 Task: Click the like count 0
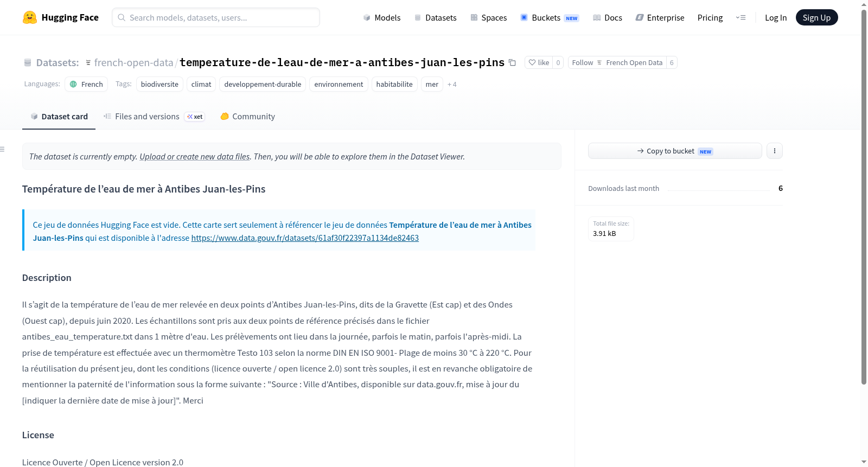click(x=558, y=62)
